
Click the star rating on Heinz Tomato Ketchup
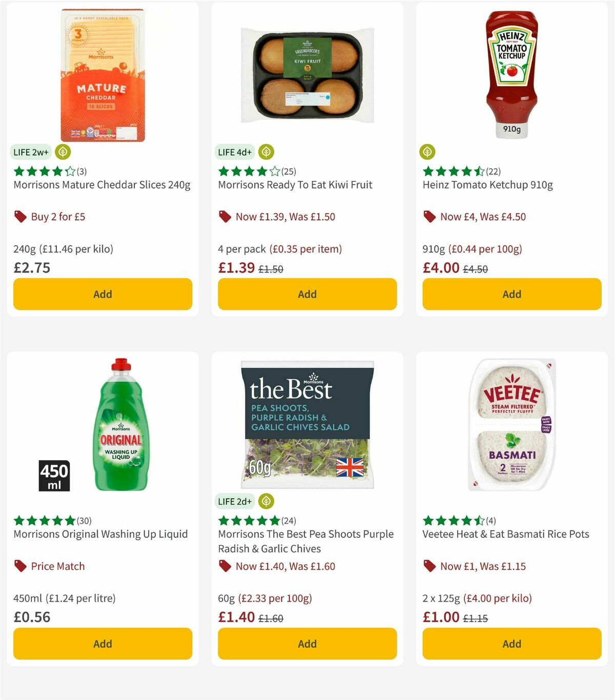[453, 171]
